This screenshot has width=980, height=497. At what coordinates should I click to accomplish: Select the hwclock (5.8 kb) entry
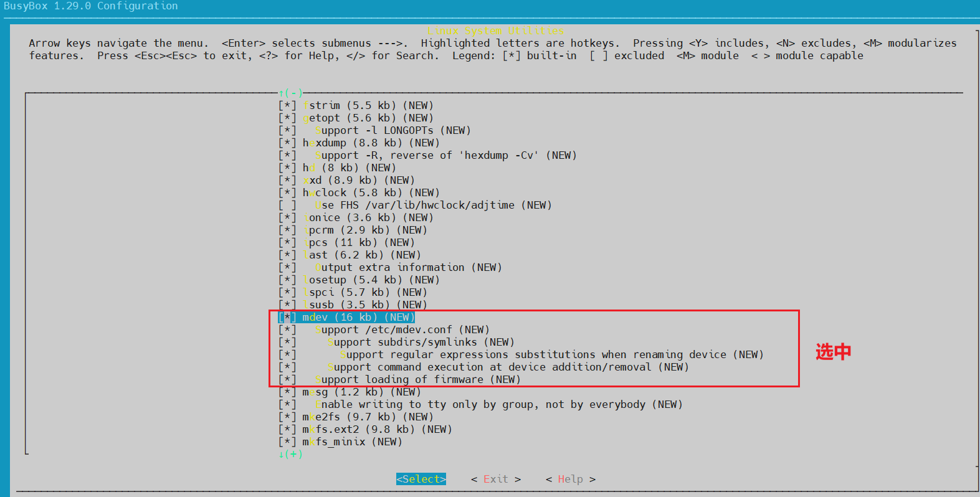click(x=371, y=192)
